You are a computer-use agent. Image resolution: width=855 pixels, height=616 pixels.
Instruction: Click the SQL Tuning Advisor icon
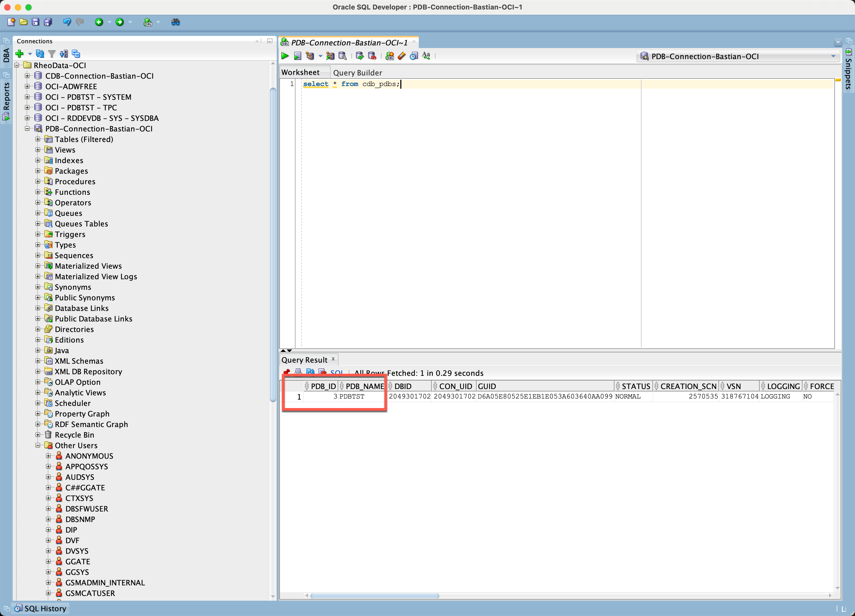click(343, 56)
